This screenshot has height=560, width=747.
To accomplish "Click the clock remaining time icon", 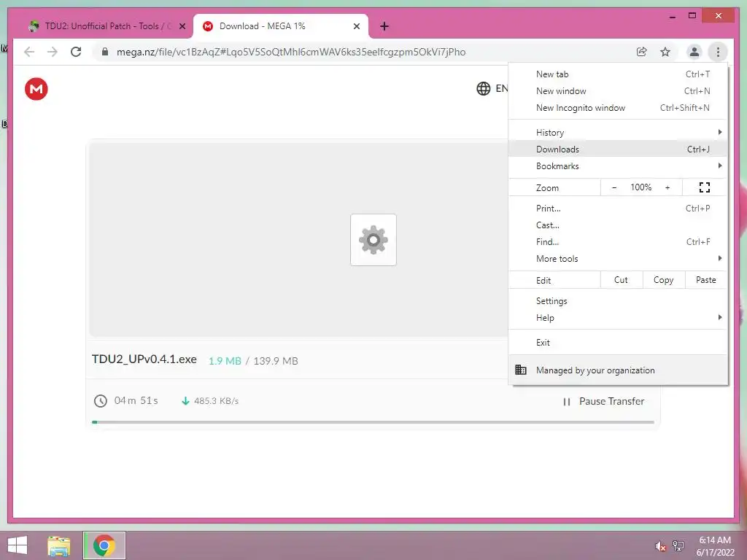I will click(x=100, y=401).
